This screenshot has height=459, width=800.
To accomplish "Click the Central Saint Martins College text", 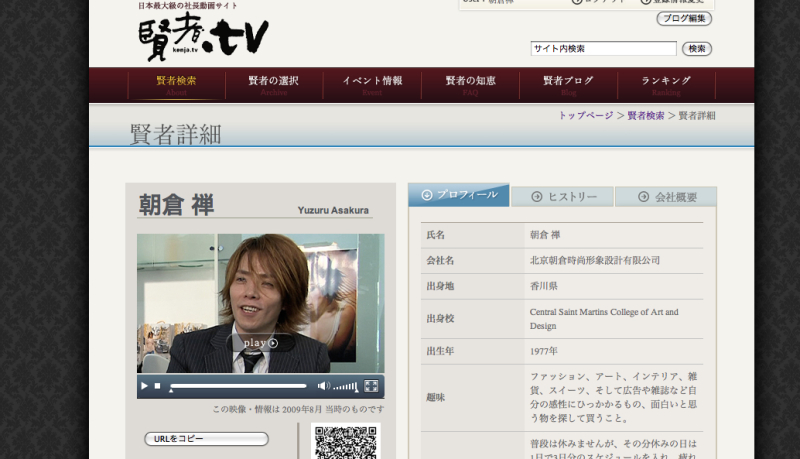I will click(604, 319).
